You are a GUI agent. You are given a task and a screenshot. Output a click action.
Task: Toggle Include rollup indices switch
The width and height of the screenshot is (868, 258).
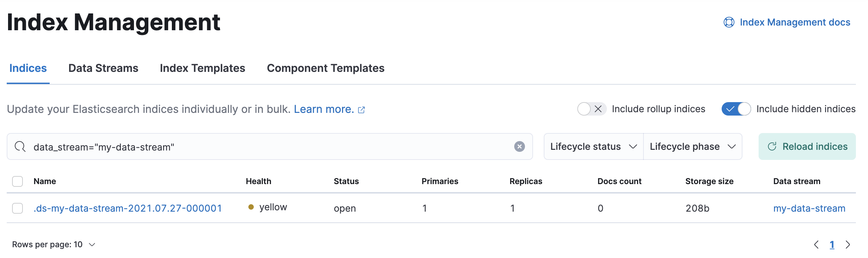(x=591, y=109)
